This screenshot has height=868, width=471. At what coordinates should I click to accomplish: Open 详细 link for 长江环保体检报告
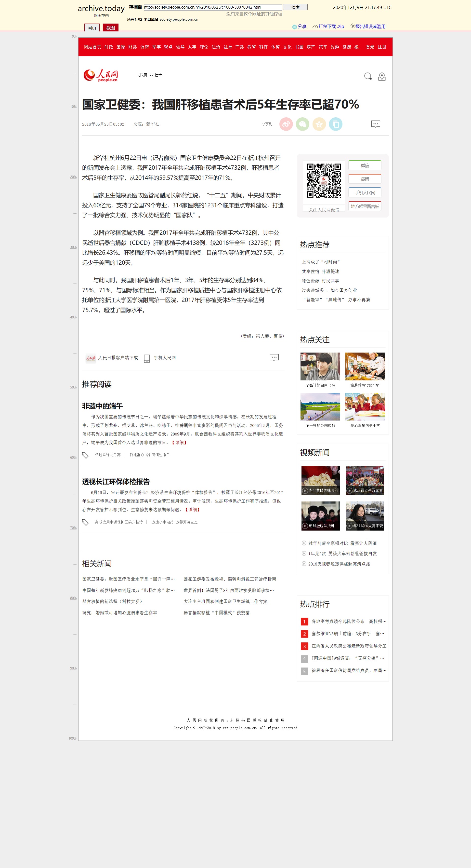point(193,510)
